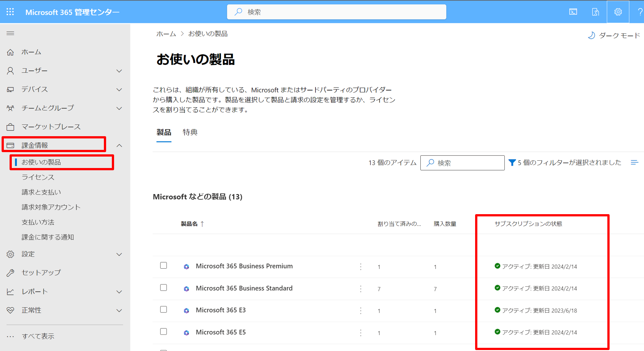This screenshot has height=351, width=644.
Task: Expand the 設定 menu chevron
Action: click(119, 254)
